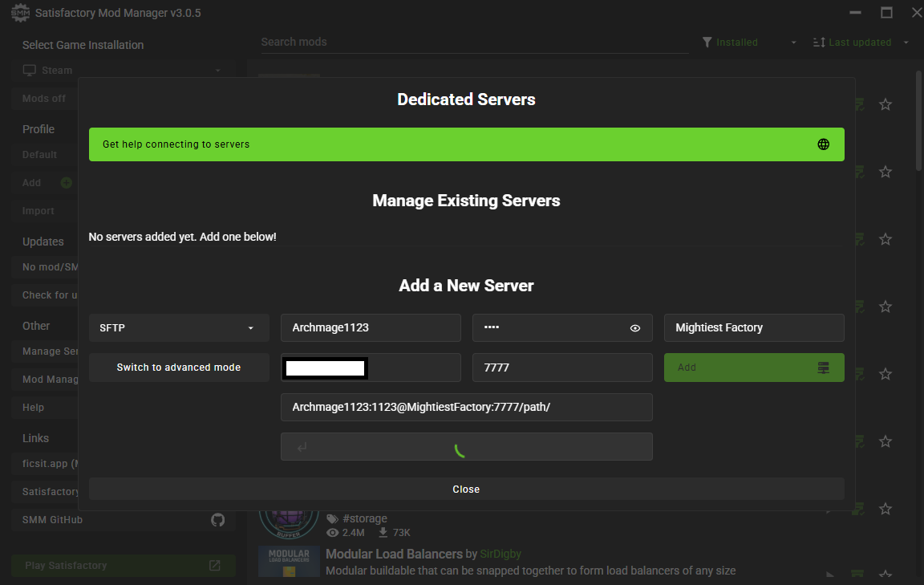Click the SMM gear logo in title bar
The height and width of the screenshot is (585, 924).
pyautogui.click(x=20, y=12)
